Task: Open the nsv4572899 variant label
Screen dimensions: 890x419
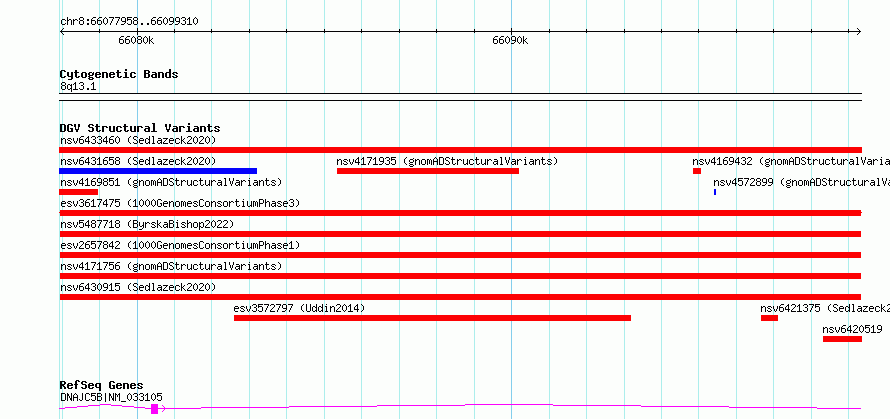Action: (801, 182)
